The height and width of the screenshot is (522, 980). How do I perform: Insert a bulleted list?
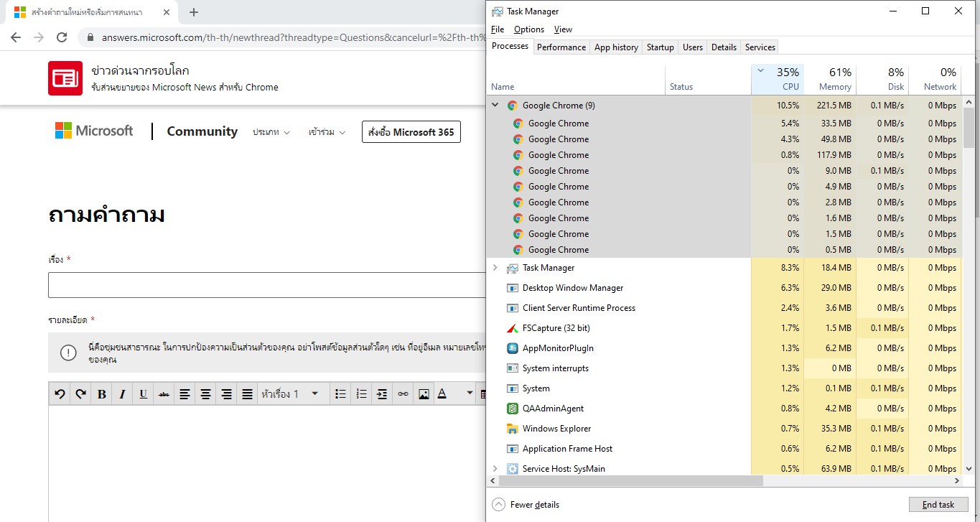(341, 393)
